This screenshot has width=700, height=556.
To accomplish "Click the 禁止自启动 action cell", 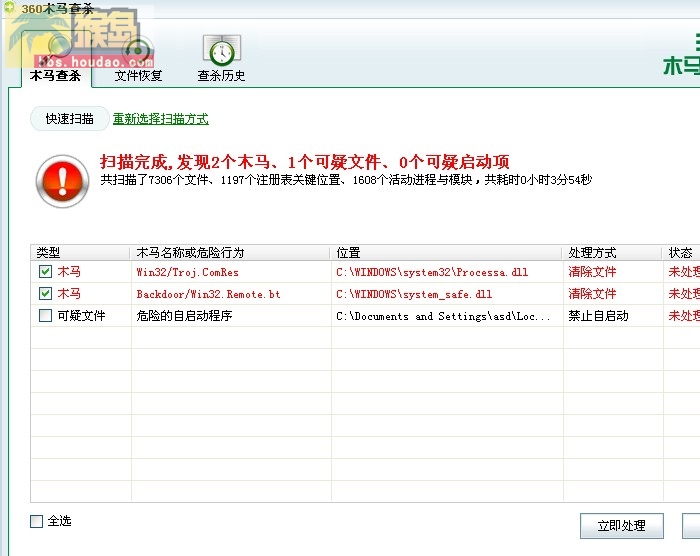I will click(x=599, y=316).
